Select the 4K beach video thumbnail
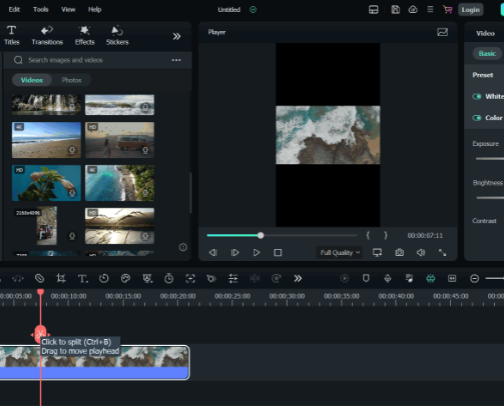504x406 pixels. 46,140
